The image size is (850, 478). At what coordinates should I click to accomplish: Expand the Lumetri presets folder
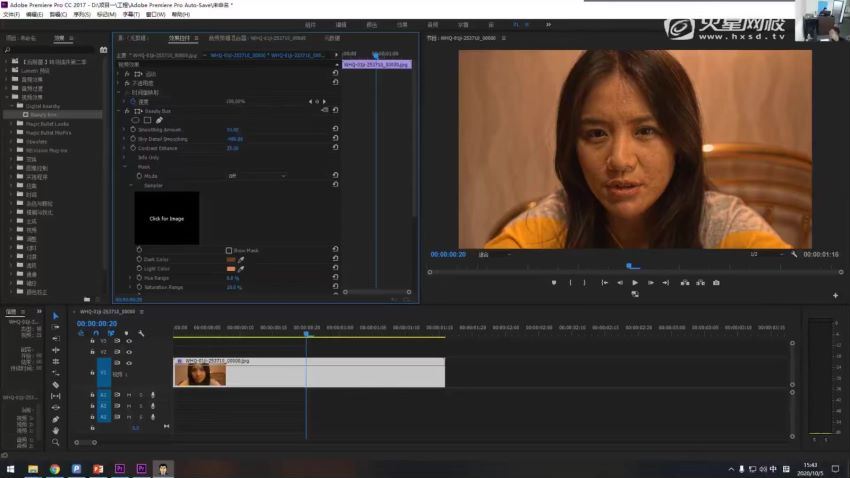coord(7,70)
